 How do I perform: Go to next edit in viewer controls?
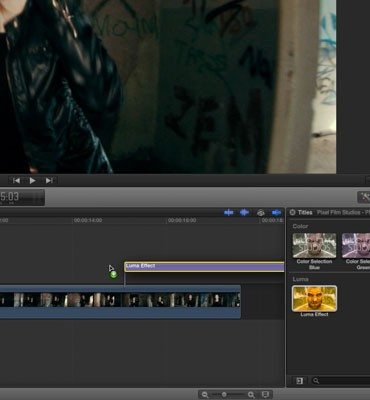coord(49,181)
